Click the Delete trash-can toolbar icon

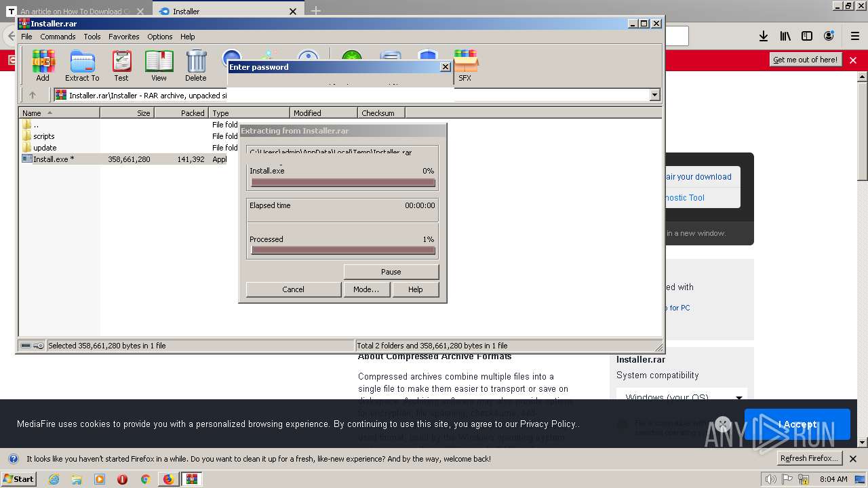tap(196, 66)
